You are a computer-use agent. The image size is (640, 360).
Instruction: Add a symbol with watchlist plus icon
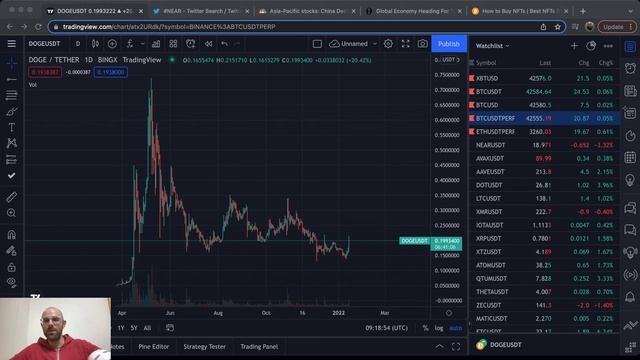click(x=574, y=46)
